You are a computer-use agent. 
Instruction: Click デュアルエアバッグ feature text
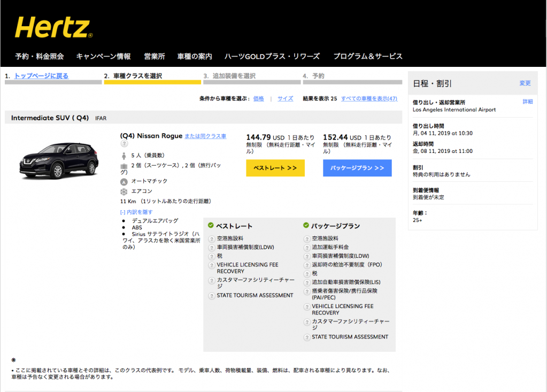(155, 221)
